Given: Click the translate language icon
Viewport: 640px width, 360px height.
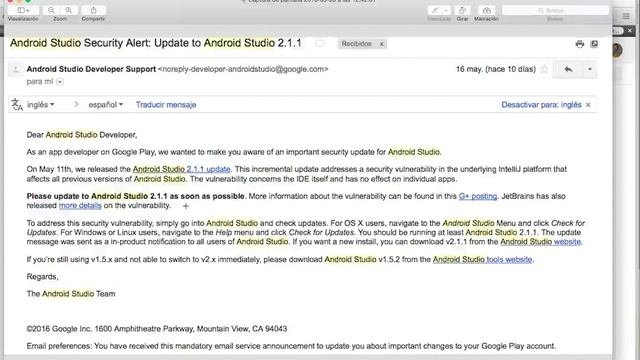Looking at the screenshot, I should (x=17, y=104).
